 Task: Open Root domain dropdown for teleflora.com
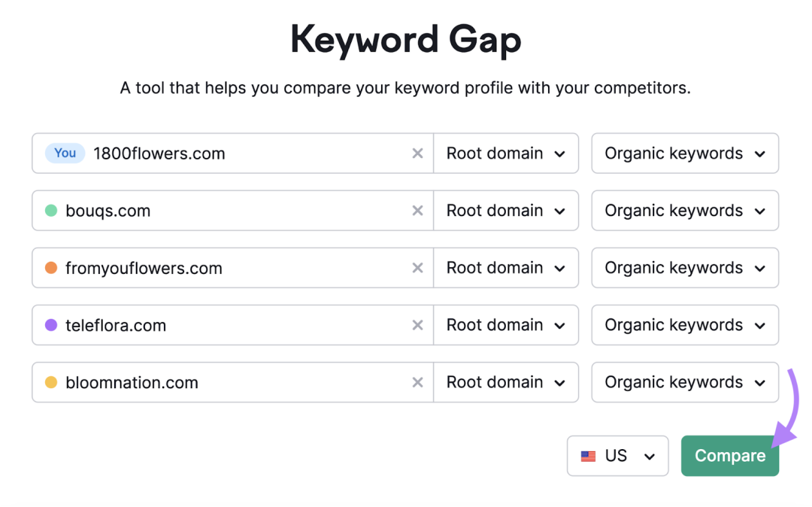coord(506,325)
